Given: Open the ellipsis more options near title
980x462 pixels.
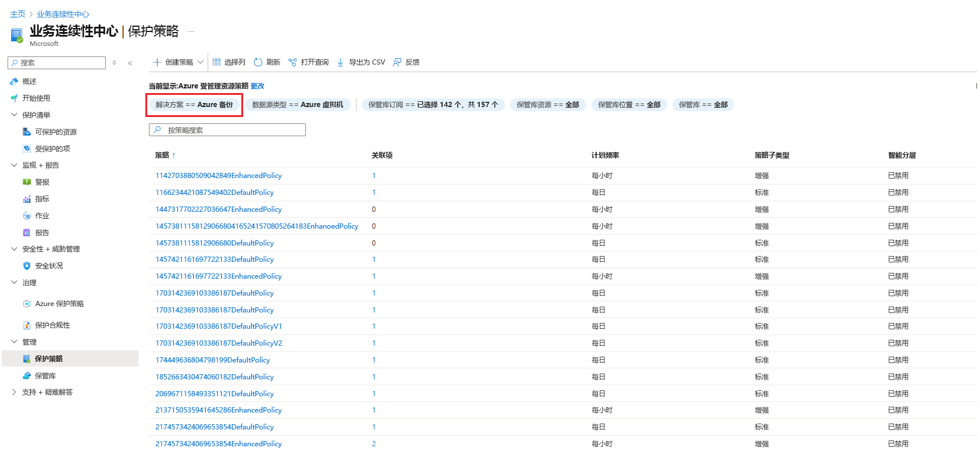Looking at the screenshot, I should 191,31.
